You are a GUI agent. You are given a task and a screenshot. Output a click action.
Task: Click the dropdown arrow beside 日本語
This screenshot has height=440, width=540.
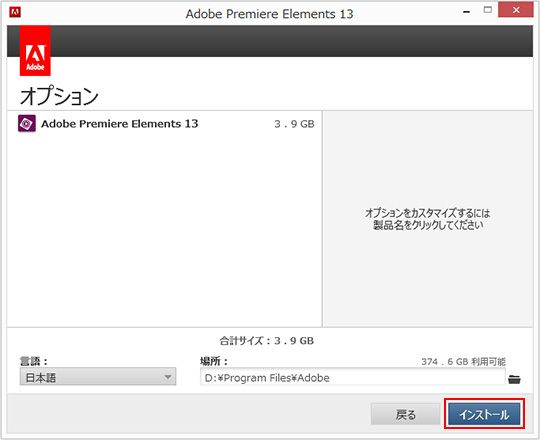tap(168, 377)
